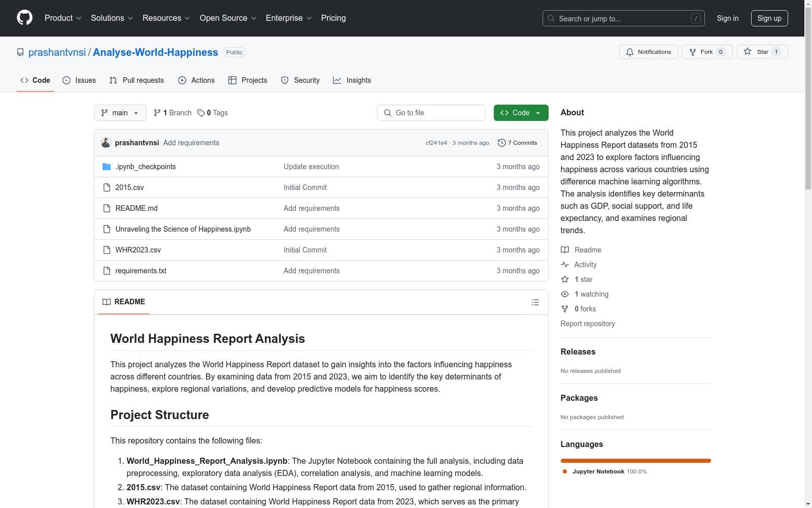
Task: Open the 'Unraveling the Science of Happiness.ipynb' file
Action: [x=183, y=229]
